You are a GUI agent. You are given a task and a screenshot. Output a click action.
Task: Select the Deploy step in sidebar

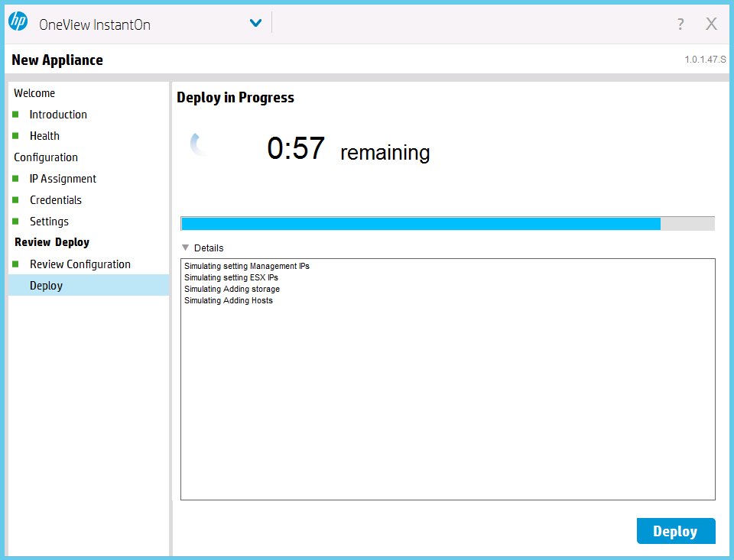tap(89, 286)
